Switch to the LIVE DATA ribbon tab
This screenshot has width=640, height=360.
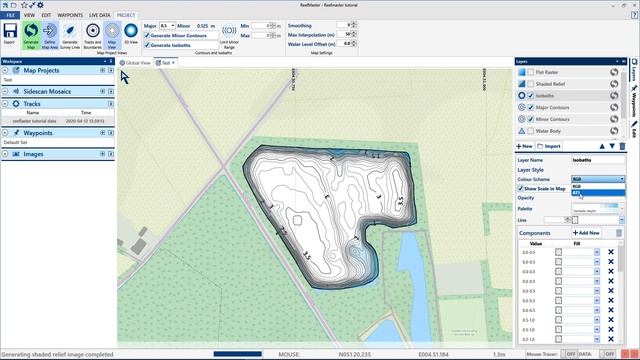100,15
